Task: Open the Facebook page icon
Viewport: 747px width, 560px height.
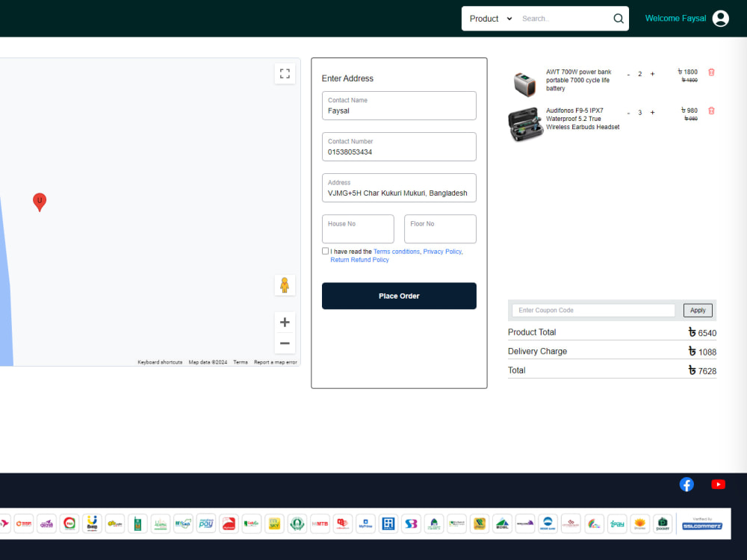Action: coord(686,485)
